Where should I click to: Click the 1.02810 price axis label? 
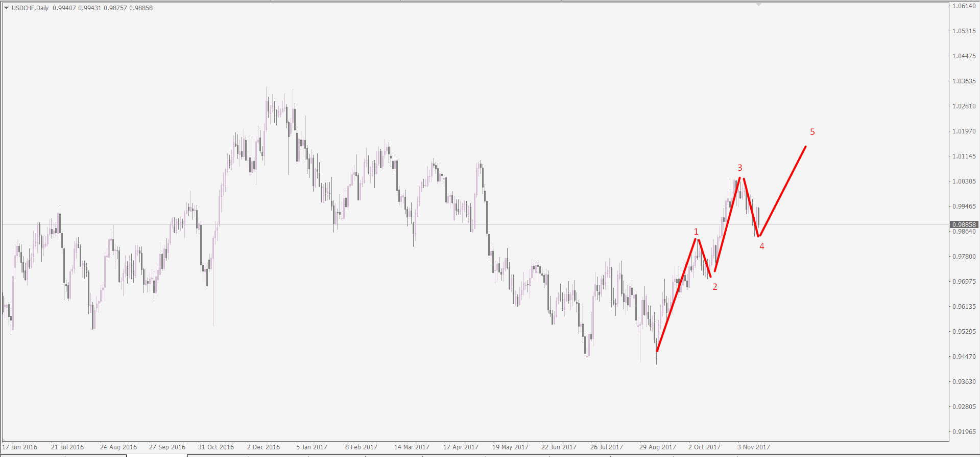click(x=964, y=106)
